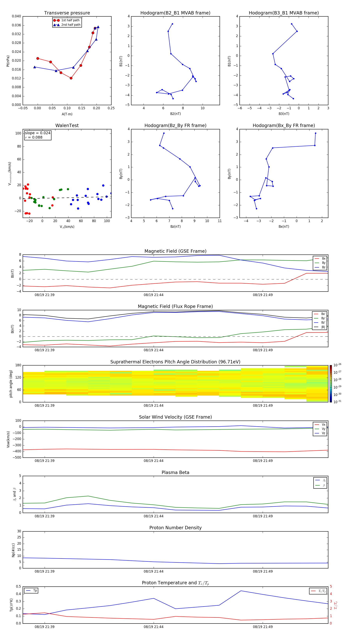Screen dimensions: 351x644
Task: Click "08/19 21:39" under the GSE magnetic field plot
Action: (x=44, y=295)
